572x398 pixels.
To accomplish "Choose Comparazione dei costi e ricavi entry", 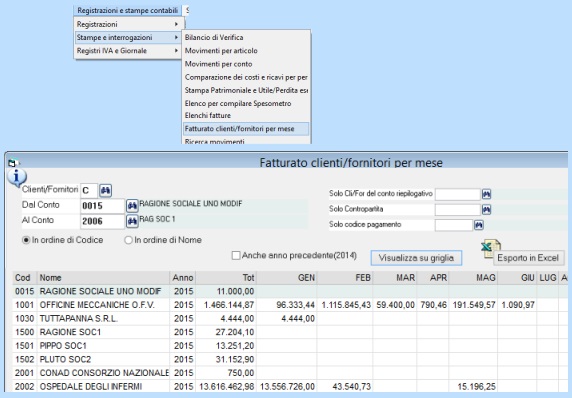I will pyautogui.click(x=246, y=77).
